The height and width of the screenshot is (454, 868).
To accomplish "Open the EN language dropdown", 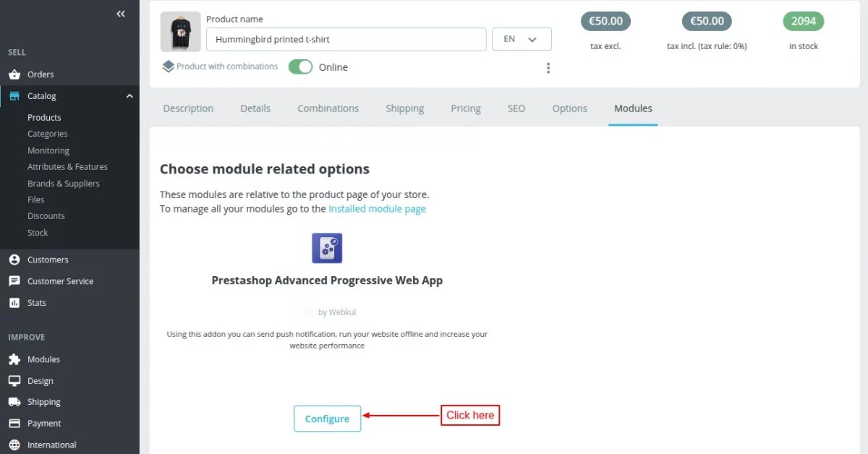I will (522, 39).
